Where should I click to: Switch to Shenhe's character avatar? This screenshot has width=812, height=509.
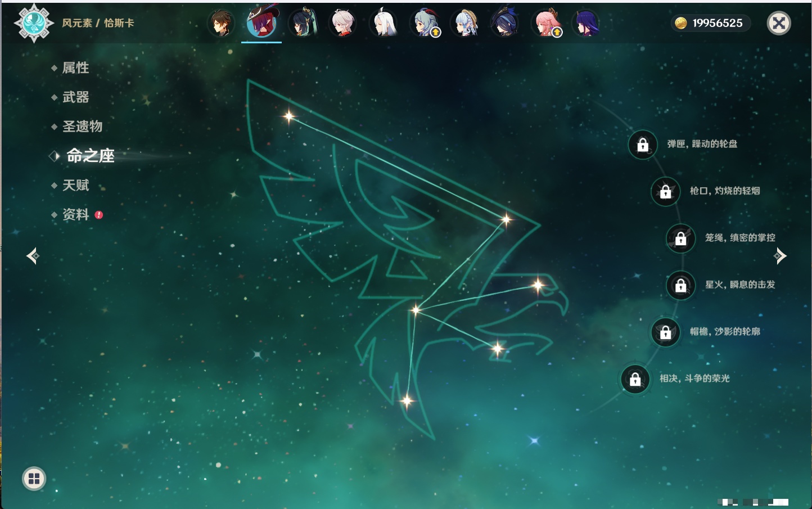pyautogui.click(x=384, y=24)
